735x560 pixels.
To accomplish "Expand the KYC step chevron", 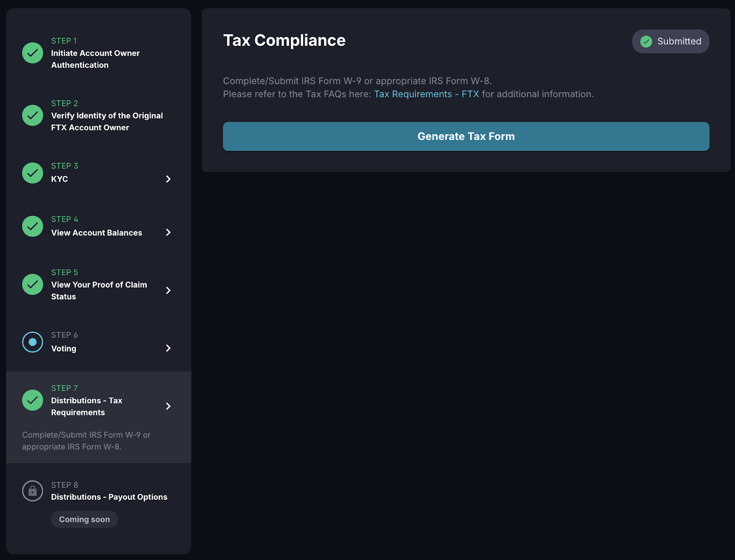I will [x=169, y=179].
